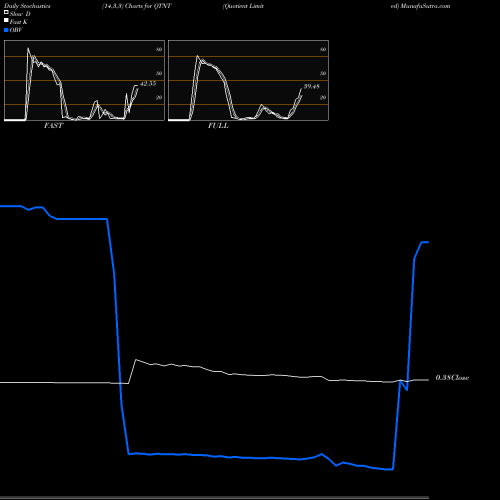Click the blue OBV legend swatch

point(6,30)
